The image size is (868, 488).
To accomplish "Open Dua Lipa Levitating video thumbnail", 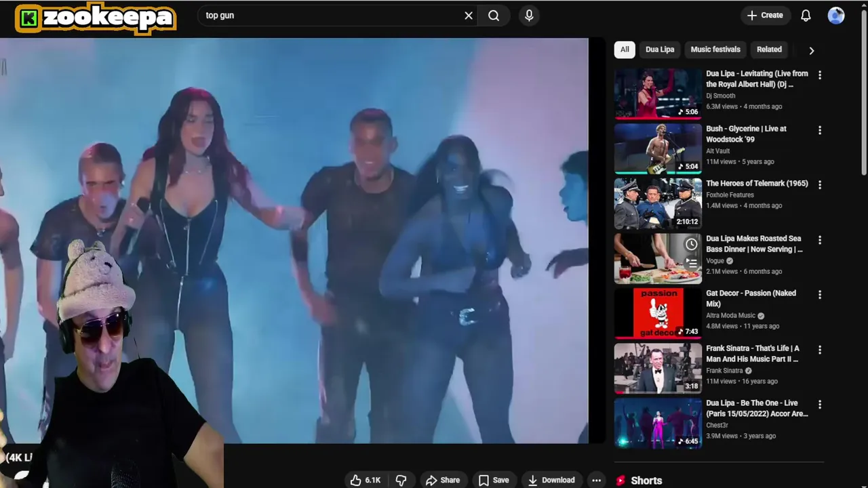I will click(658, 93).
